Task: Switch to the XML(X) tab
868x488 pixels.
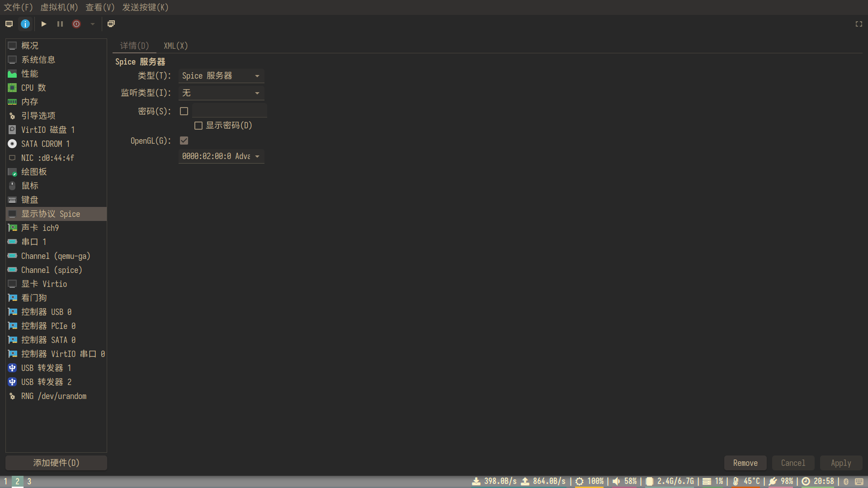Action: click(x=175, y=46)
